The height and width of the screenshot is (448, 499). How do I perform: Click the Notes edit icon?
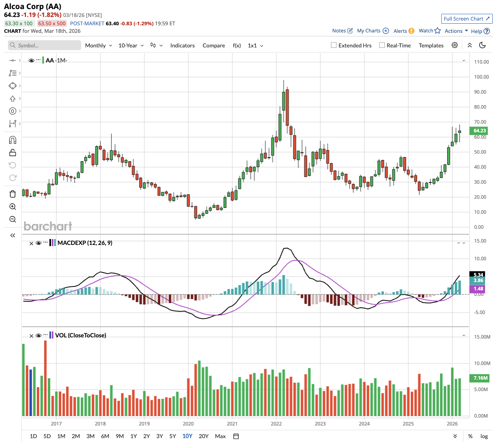pos(350,30)
